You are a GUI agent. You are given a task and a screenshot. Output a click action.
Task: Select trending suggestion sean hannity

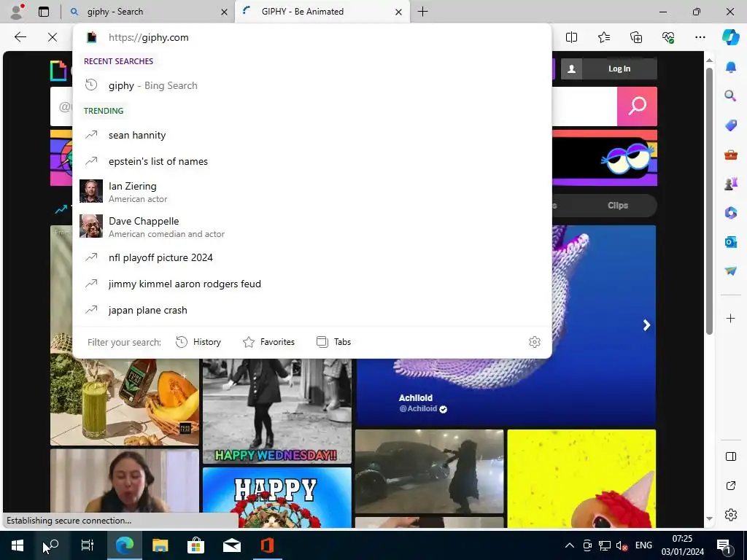pos(312,135)
